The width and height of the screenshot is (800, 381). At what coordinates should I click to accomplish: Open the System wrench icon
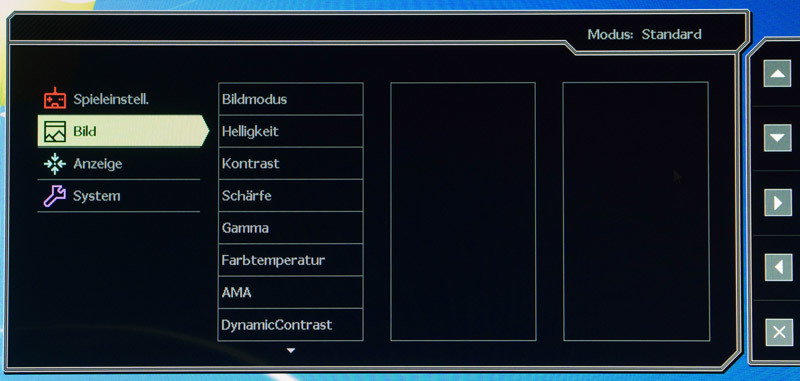coord(55,196)
